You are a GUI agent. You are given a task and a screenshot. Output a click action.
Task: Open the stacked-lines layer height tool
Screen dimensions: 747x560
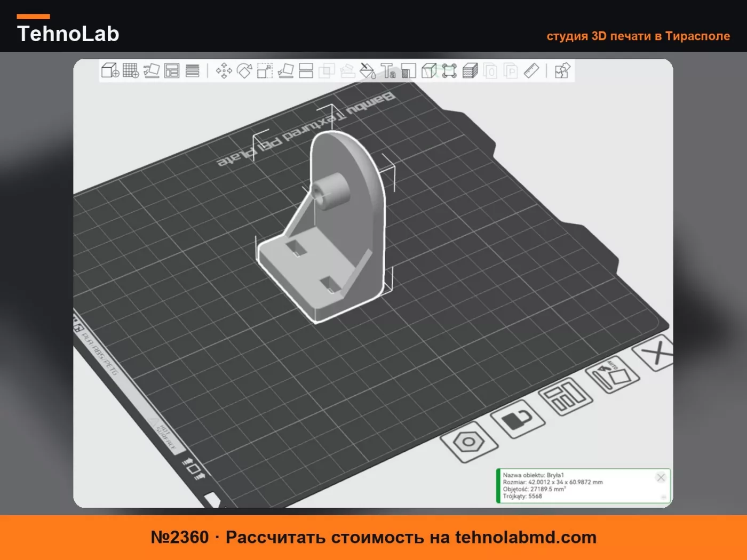point(192,70)
